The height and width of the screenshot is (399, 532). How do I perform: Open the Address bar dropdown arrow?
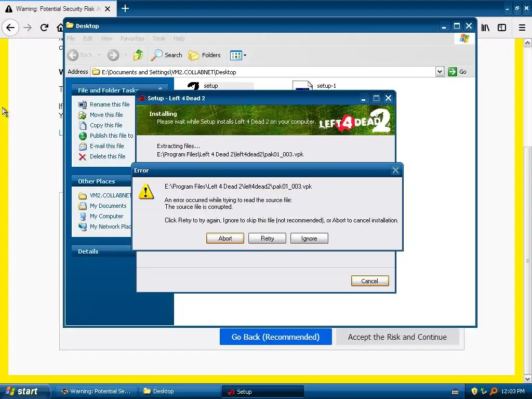(440, 72)
